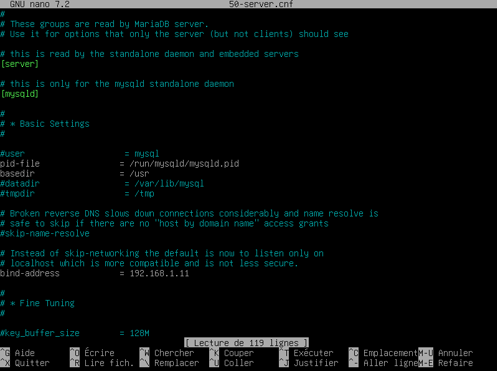Click the 'safe to skip if there are' comment line
This screenshot has height=371, width=497.
(164, 223)
